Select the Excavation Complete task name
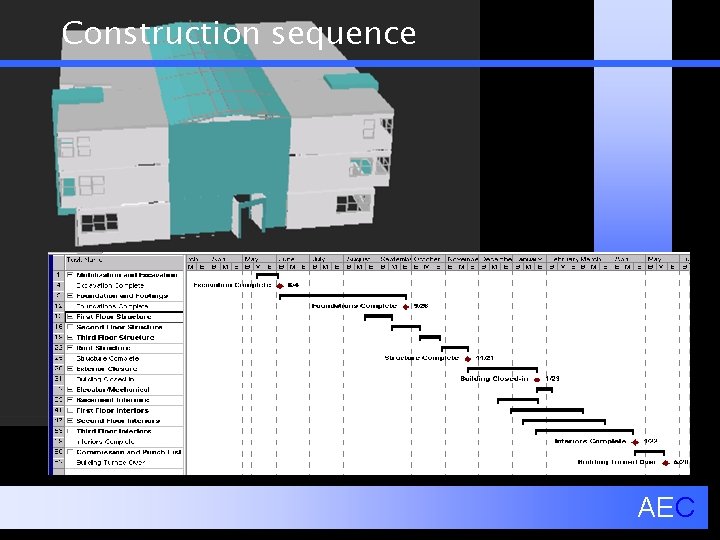This screenshot has width=720, height=540. 110,286
